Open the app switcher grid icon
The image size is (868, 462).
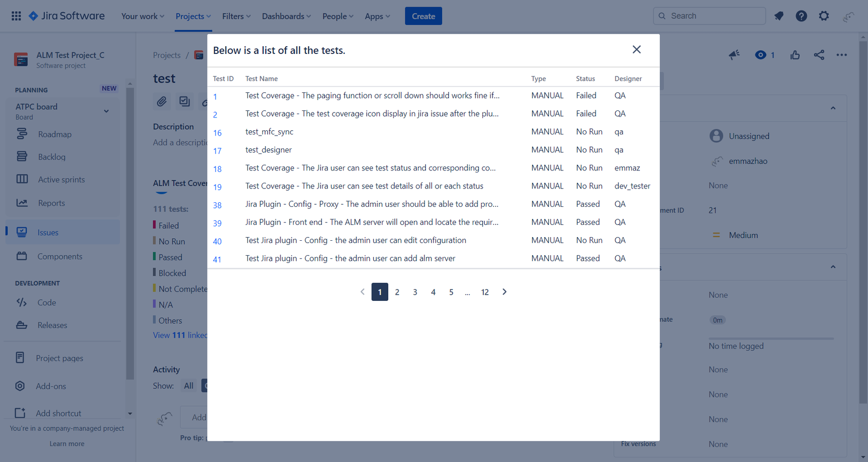[16, 16]
